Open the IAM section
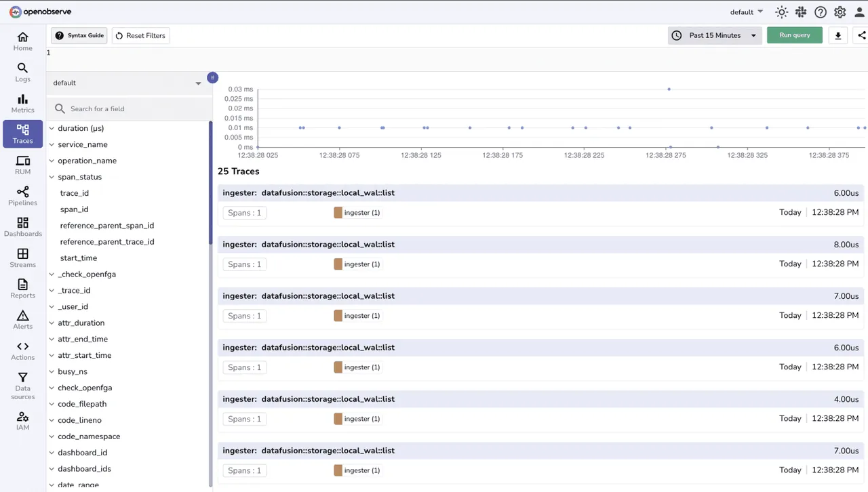Screen dimensions: 868x492 (22, 421)
